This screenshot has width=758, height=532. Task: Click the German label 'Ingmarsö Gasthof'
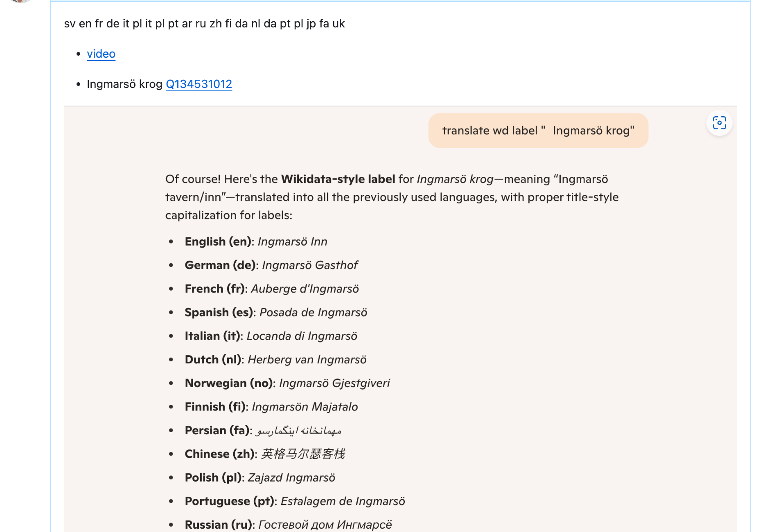click(310, 265)
